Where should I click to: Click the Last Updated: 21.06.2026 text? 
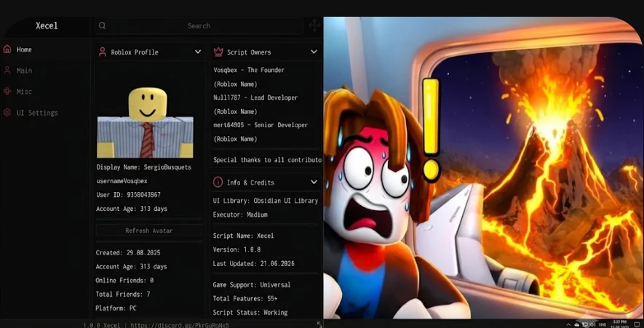click(253, 263)
